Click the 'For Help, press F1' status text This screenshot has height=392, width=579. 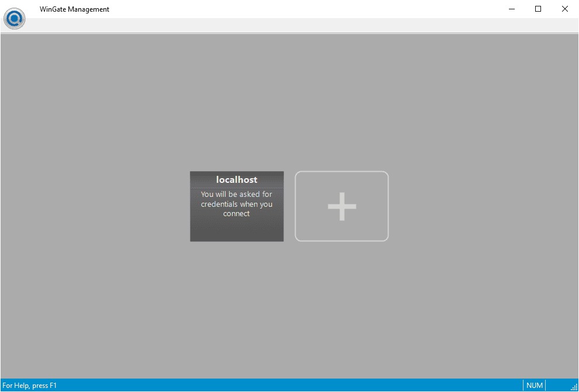[x=30, y=386]
